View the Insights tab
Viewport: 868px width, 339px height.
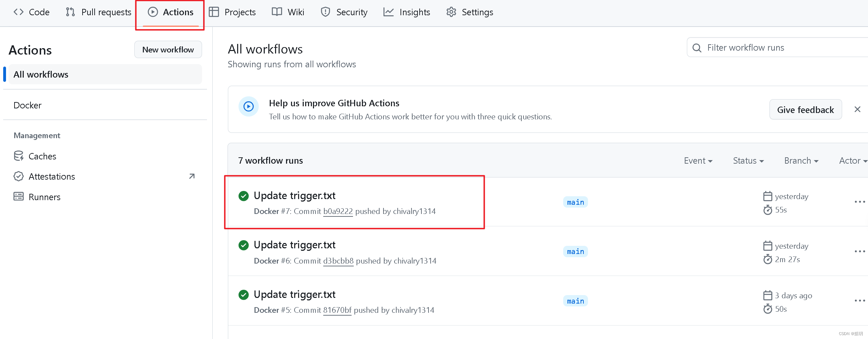click(407, 12)
